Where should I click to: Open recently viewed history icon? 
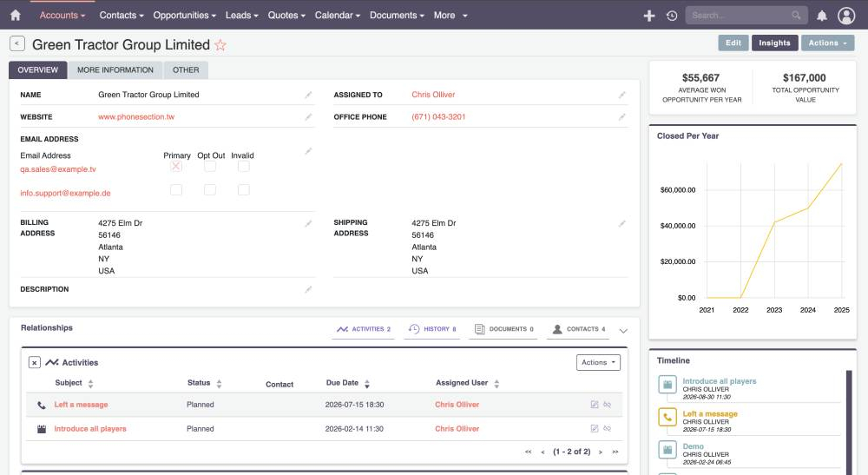[x=672, y=16]
